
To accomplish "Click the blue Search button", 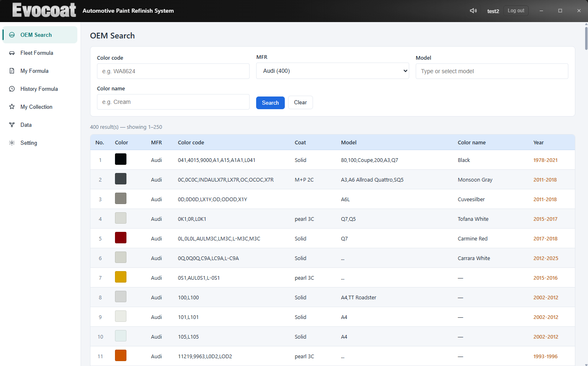I will (270, 103).
